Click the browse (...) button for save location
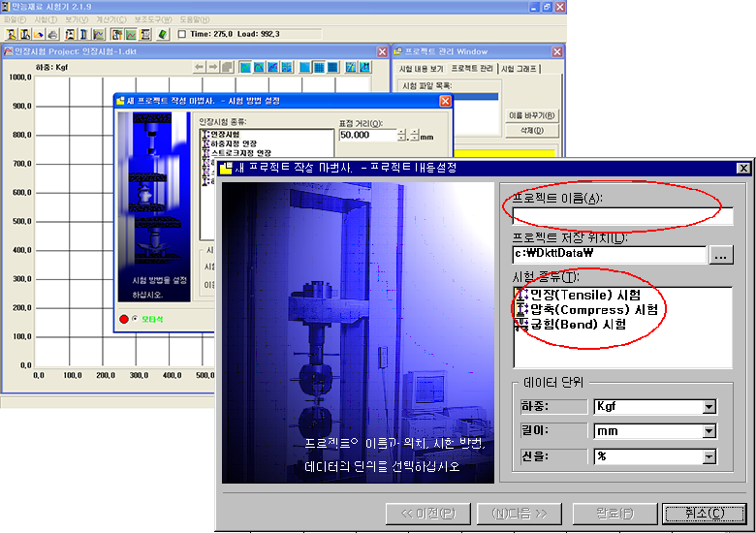Image resolution: width=756 pixels, height=533 pixels. [721, 255]
